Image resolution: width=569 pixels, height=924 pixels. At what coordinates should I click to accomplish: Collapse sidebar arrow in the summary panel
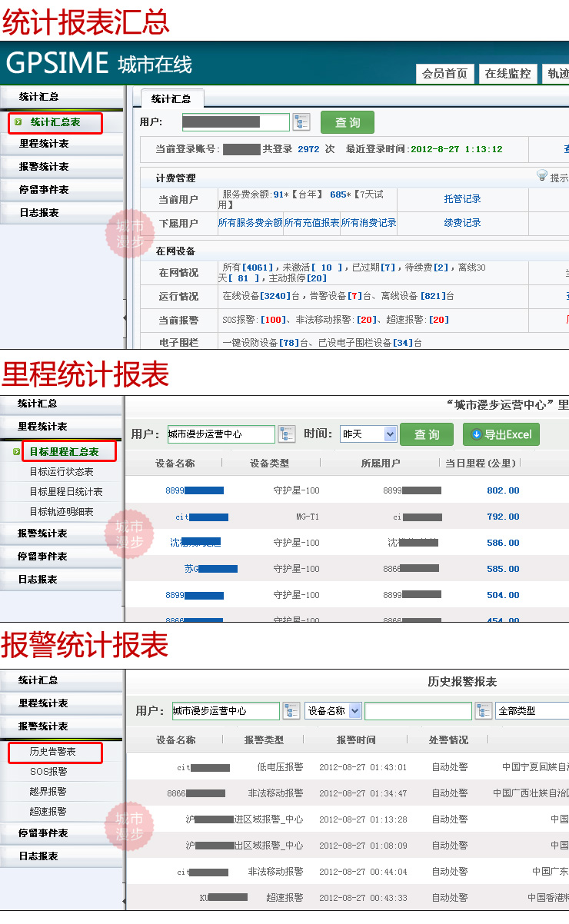(125, 317)
